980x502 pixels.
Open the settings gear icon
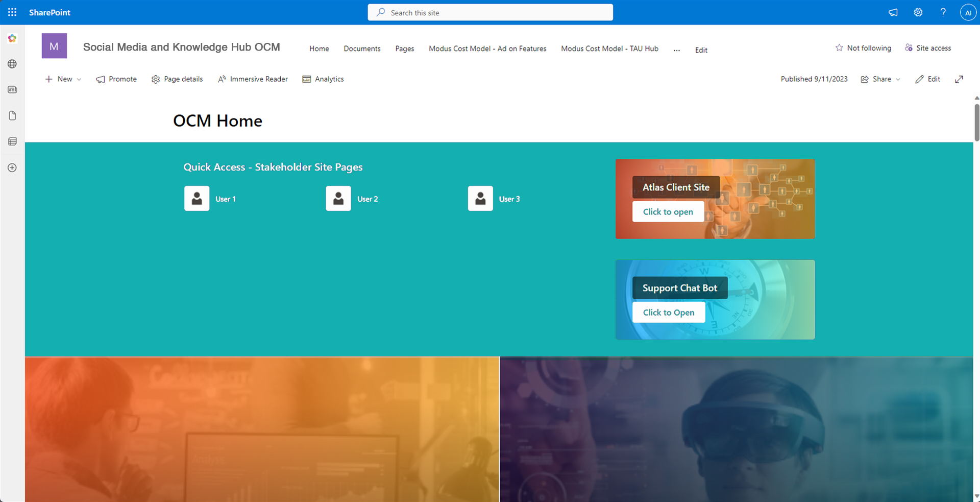pos(918,12)
